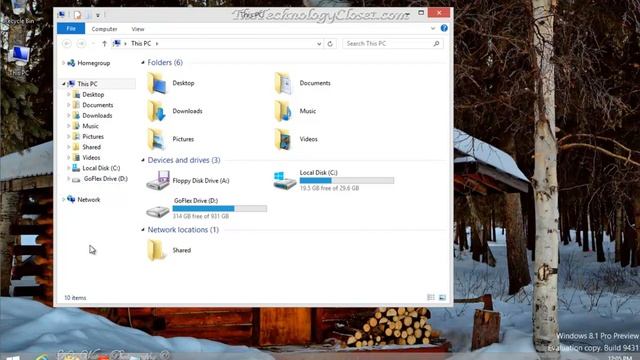Screen dimensions: 640x360
Task: Click Local Disk (C:) capacity bar
Action: (347, 180)
